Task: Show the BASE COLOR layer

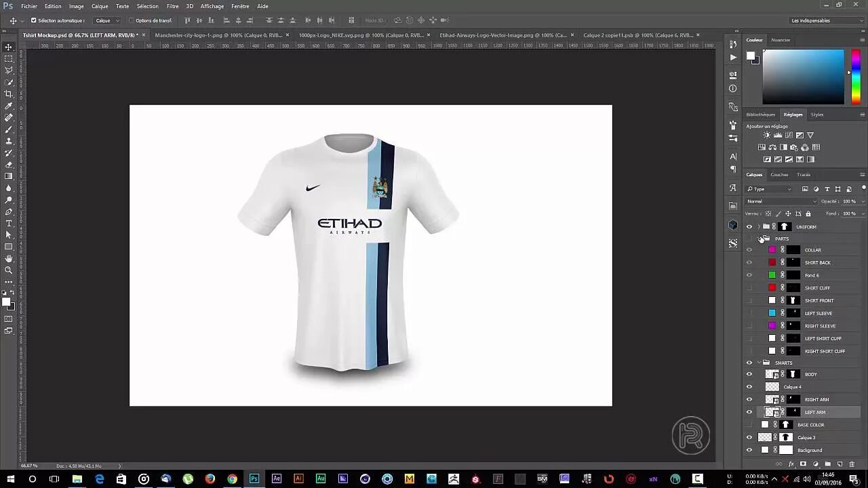Action: (x=749, y=425)
